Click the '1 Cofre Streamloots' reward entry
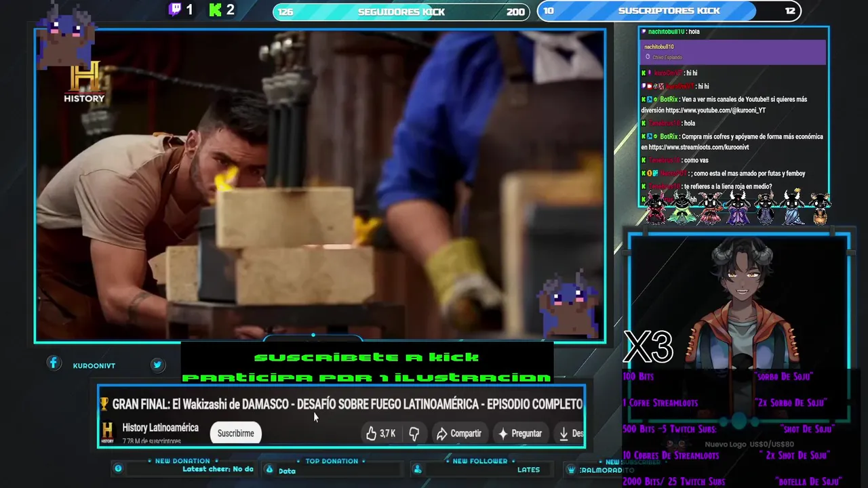 click(660, 403)
